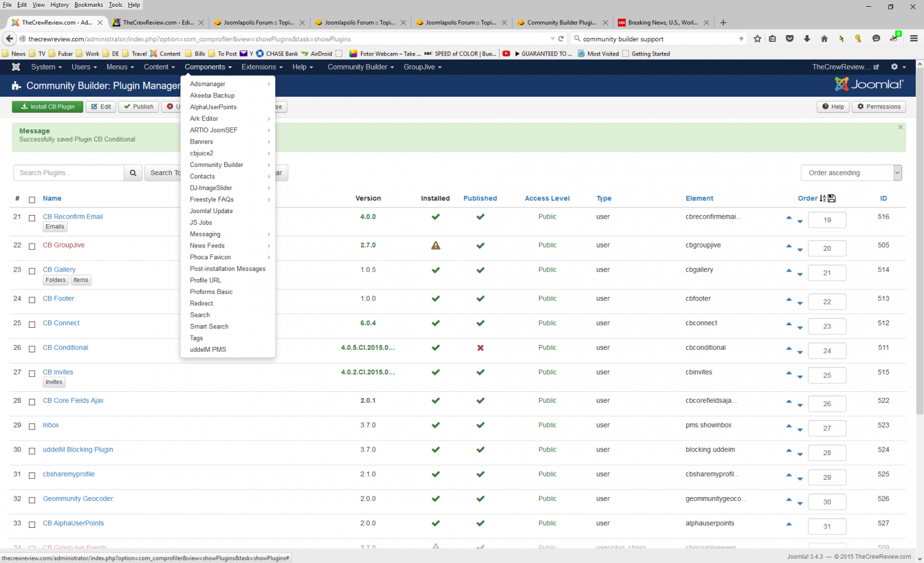Open the admin gear settings menu
This screenshot has height=563, width=924.
[x=899, y=67]
